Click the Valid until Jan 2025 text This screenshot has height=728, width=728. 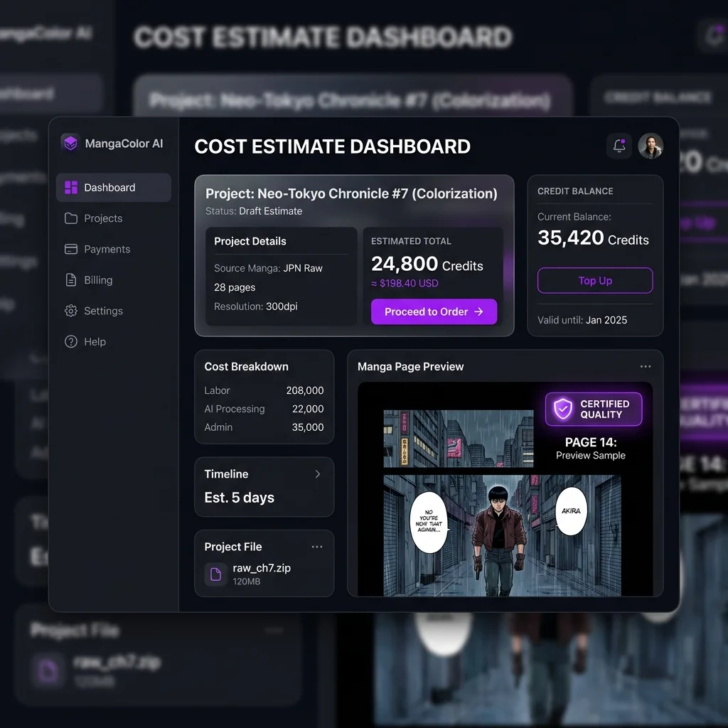coord(582,320)
